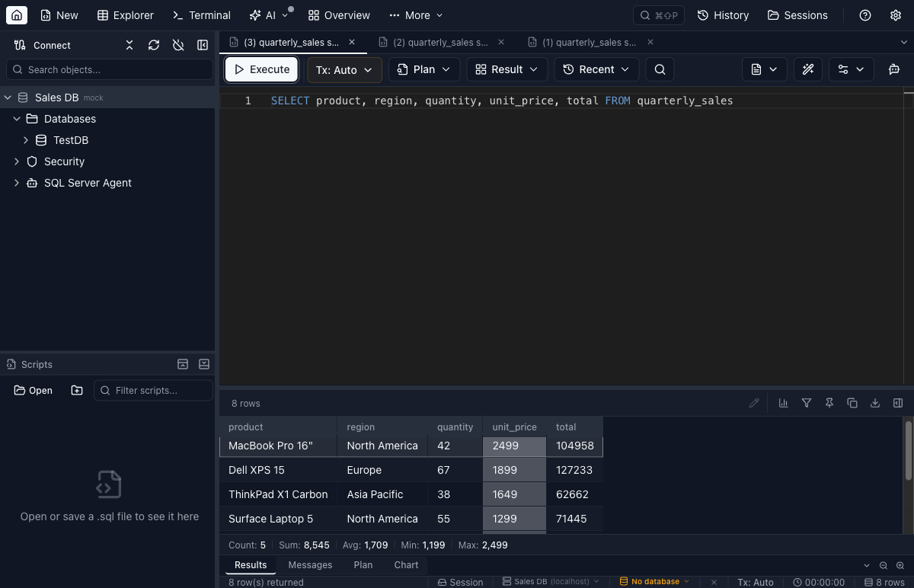Open a script file via Open

pos(34,390)
